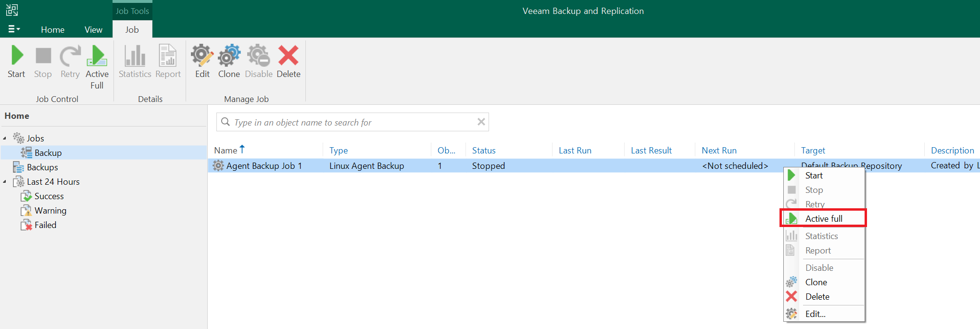Select the Agent Backup Job 1 row
This screenshot has height=329, width=980.
594,166
